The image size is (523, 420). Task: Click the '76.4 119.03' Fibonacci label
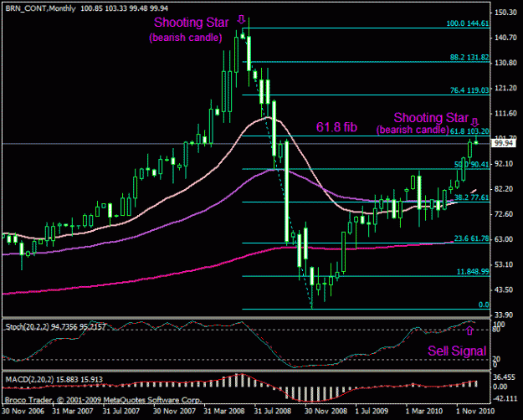pyautogui.click(x=469, y=90)
